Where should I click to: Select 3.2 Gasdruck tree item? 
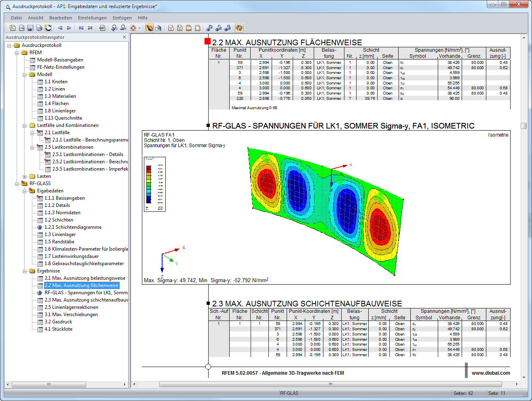(x=58, y=322)
